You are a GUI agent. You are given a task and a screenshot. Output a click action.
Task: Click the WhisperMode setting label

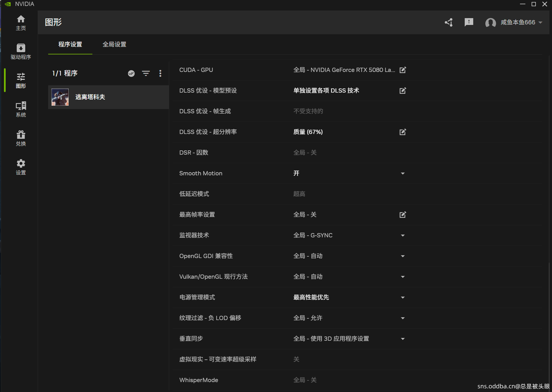pos(199,380)
